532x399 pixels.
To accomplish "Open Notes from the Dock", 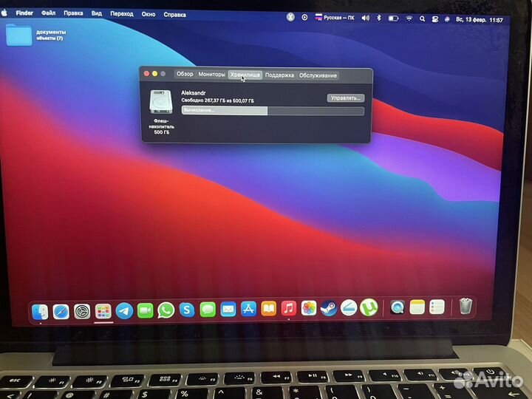I will coord(417,307).
